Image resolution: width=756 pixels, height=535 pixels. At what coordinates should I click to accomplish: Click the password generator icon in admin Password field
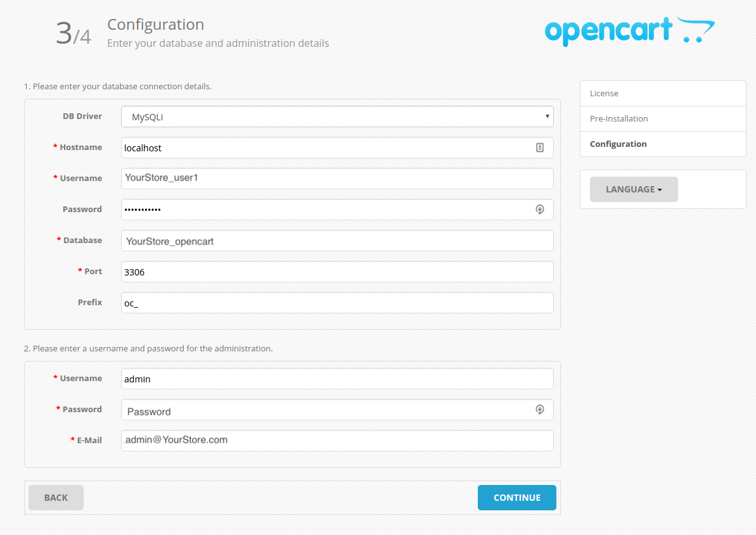click(540, 410)
